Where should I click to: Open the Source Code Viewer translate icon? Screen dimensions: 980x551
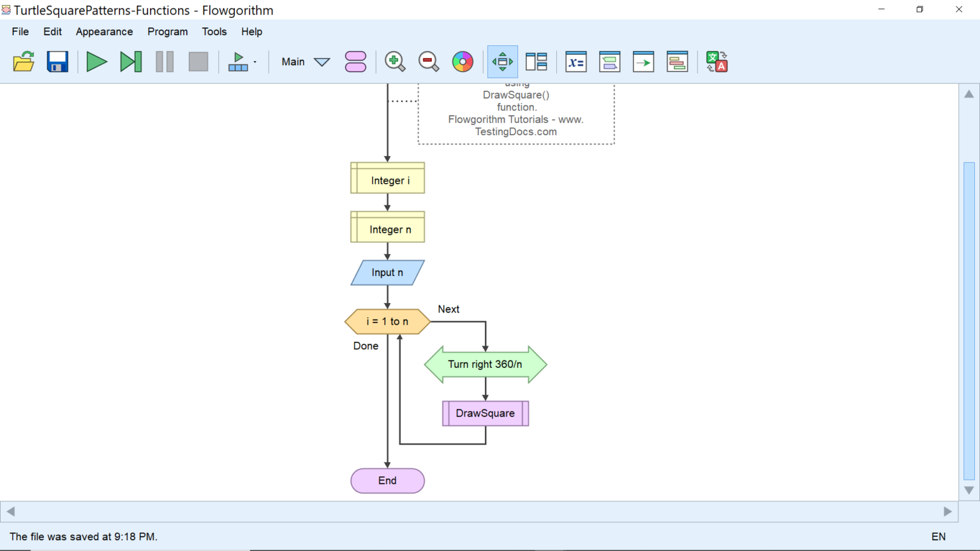click(x=716, y=62)
